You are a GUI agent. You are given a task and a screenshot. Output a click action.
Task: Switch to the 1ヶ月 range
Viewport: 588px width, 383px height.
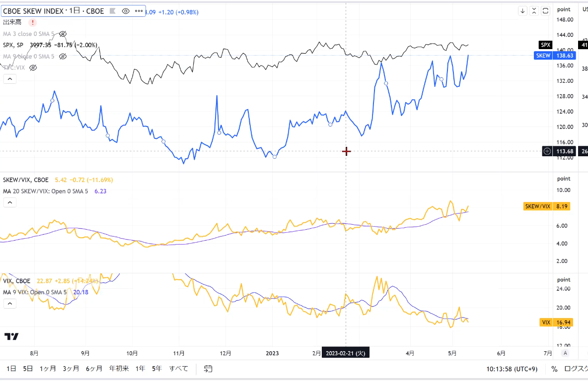(48, 369)
